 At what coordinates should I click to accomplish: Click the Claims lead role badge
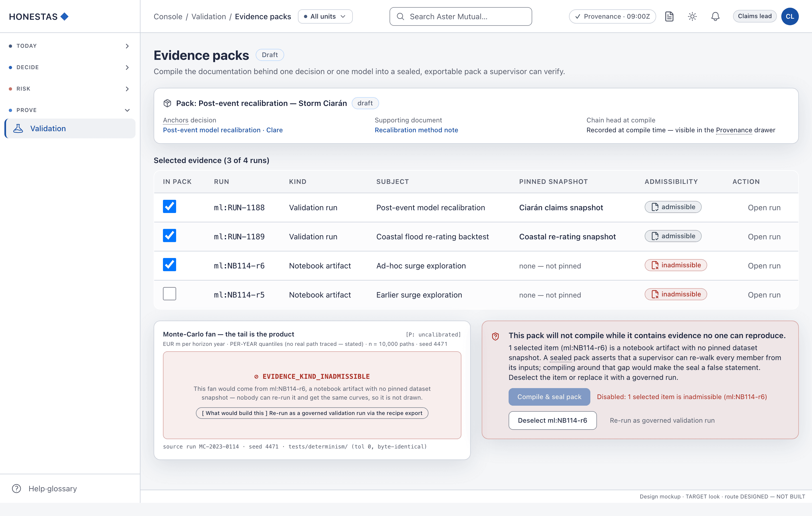(x=754, y=16)
